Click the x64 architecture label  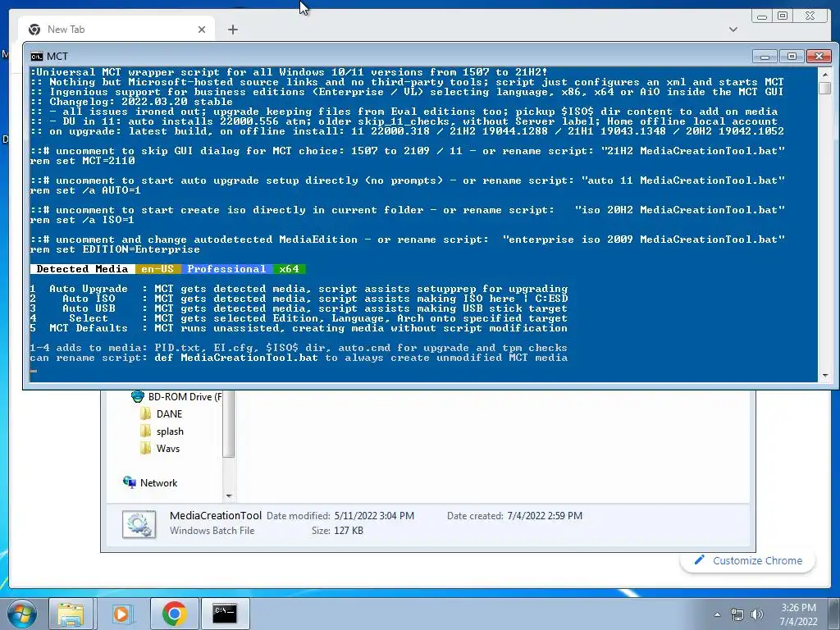290,269
